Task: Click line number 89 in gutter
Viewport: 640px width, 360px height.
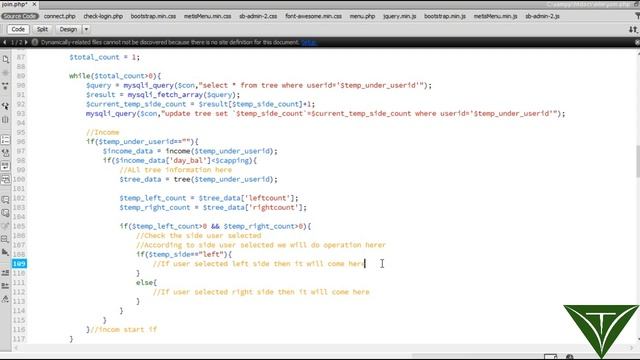Action: (x=20, y=76)
